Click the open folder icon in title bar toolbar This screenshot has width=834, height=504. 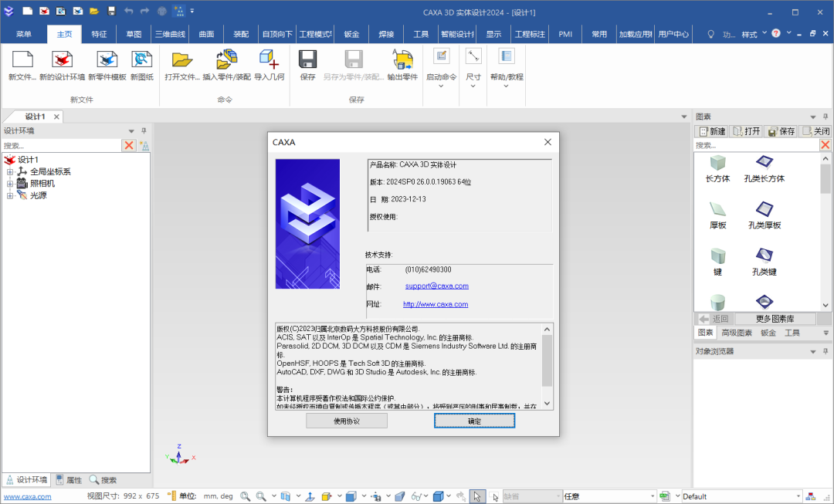tap(94, 11)
